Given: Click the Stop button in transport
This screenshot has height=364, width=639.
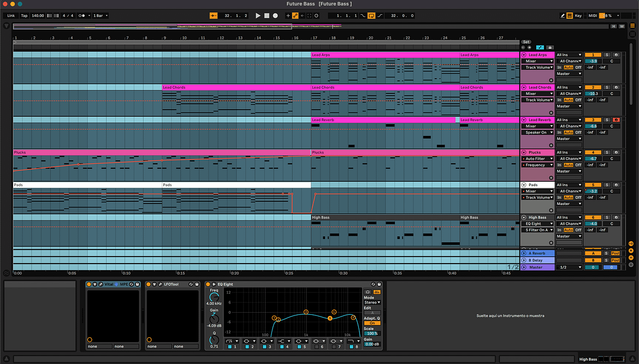Looking at the screenshot, I should pos(267,16).
